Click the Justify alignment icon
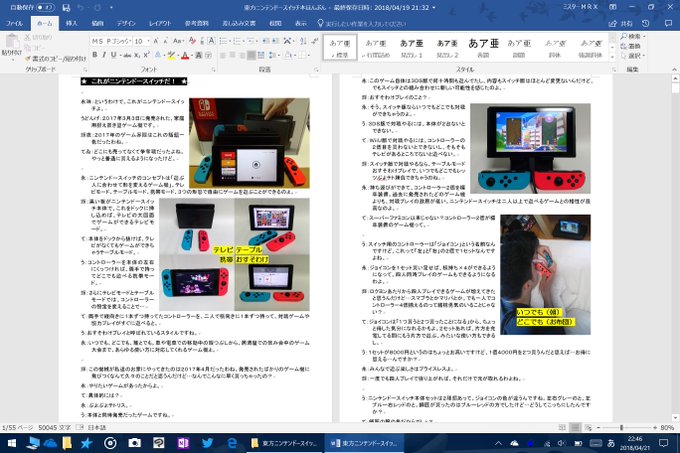Viewport: 680px width, 453px height. pos(252,55)
